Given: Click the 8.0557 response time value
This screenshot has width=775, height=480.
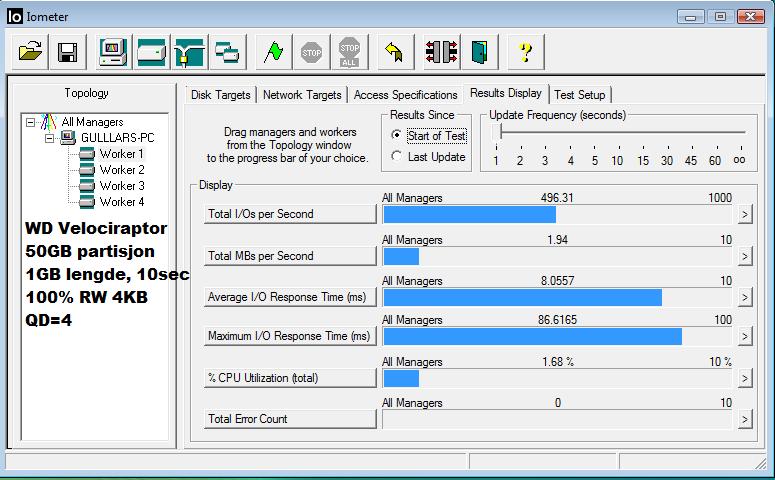Looking at the screenshot, I should pyautogui.click(x=558, y=281).
